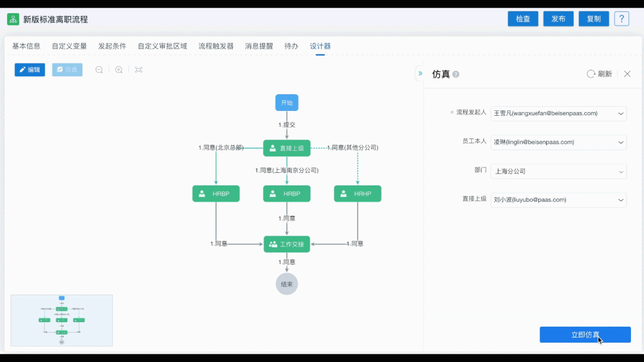Click the help icon beside 仿真 title
This screenshot has width=644, height=362.
pyautogui.click(x=456, y=75)
